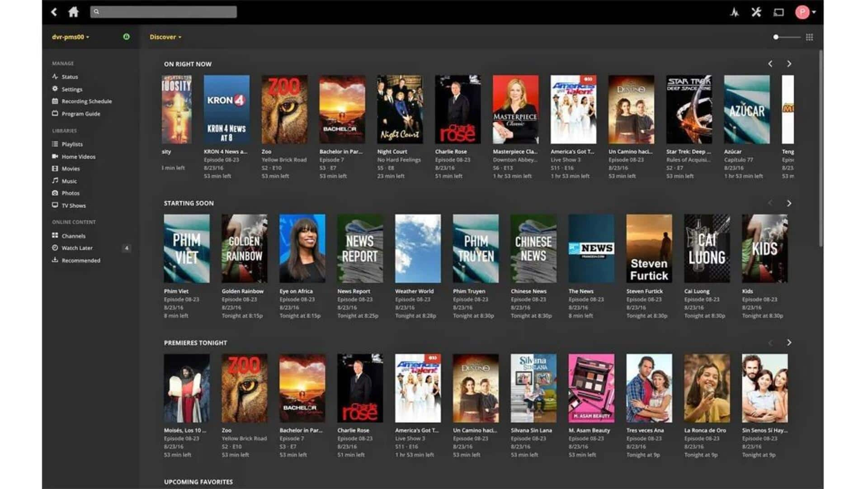Open Cai Luong poster
Image resolution: width=868 pixels, height=489 pixels.
tap(707, 249)
